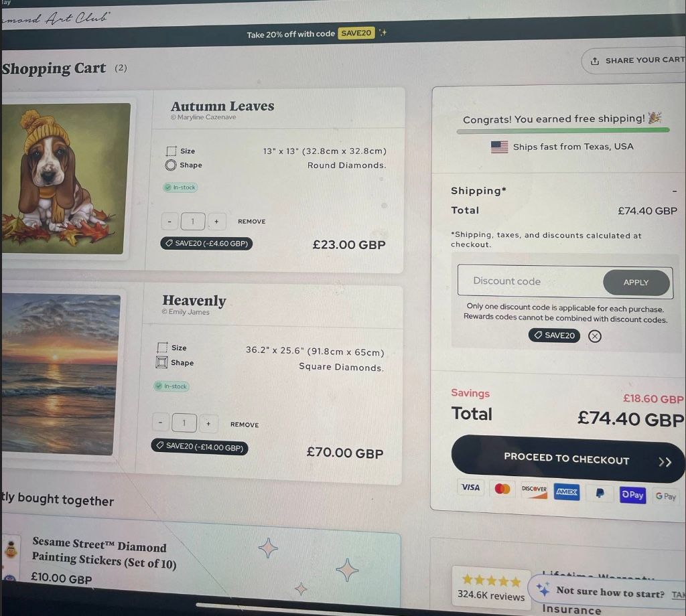
Task: Click the Shop Pay payment icon
Action: click(x=632, y=494)
